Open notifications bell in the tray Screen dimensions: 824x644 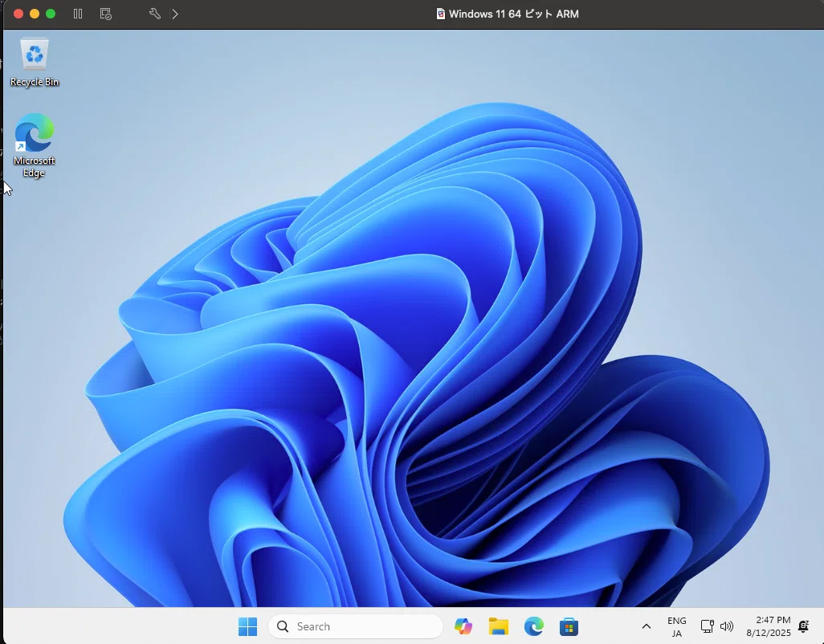pyautogui.click(x=803, y=626)
